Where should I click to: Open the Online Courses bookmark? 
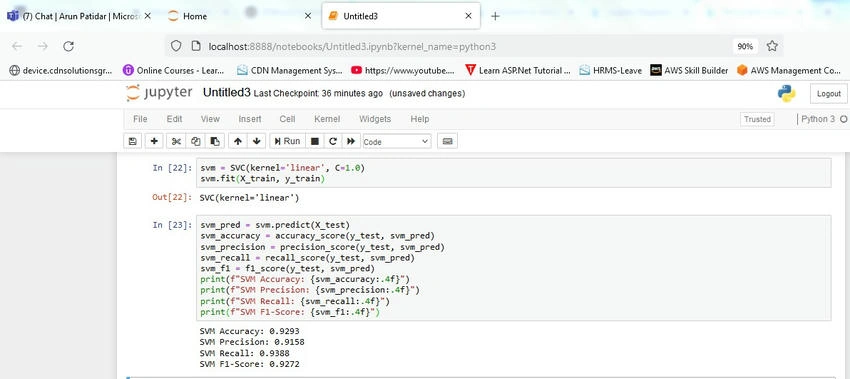coord(174,70)
